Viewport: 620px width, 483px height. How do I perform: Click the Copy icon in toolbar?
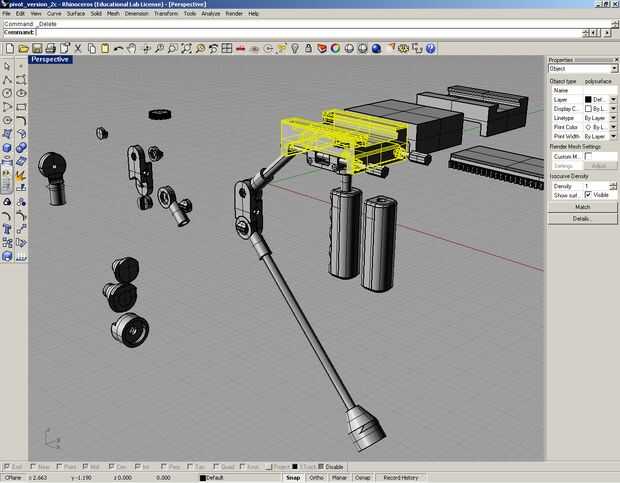coord(91,48)
